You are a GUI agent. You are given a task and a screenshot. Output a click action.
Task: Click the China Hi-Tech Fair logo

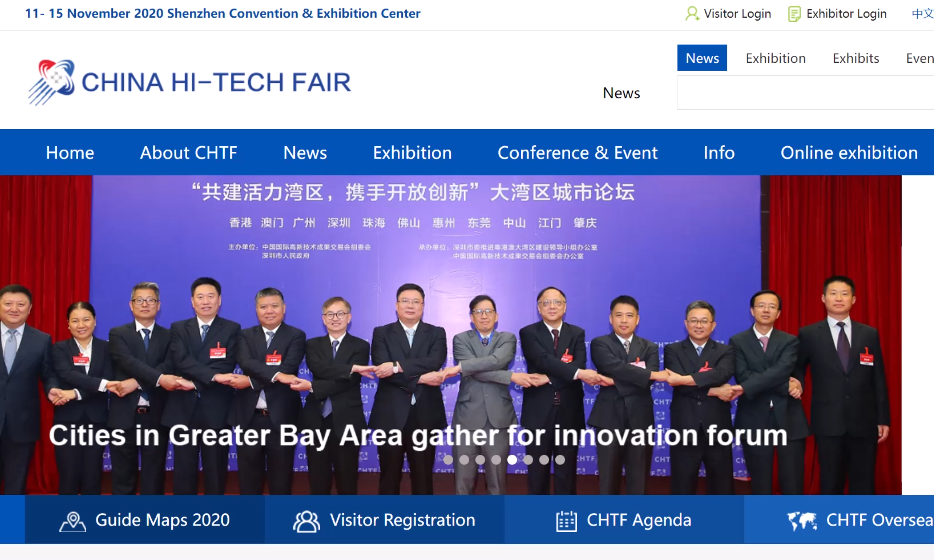pos(190,82)
